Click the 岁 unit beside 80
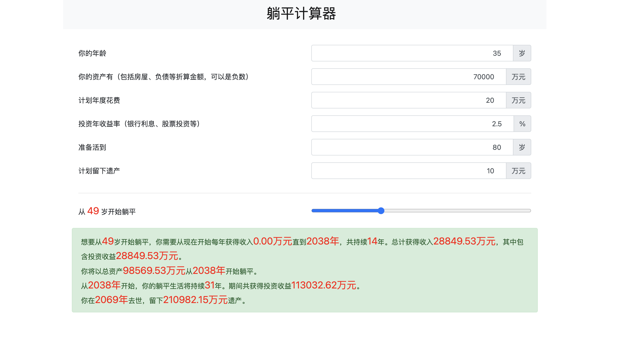 coord(522,147)
